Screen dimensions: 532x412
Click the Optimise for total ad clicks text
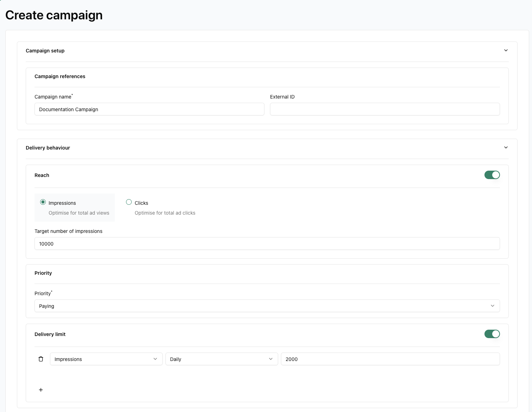coord(165,213)
